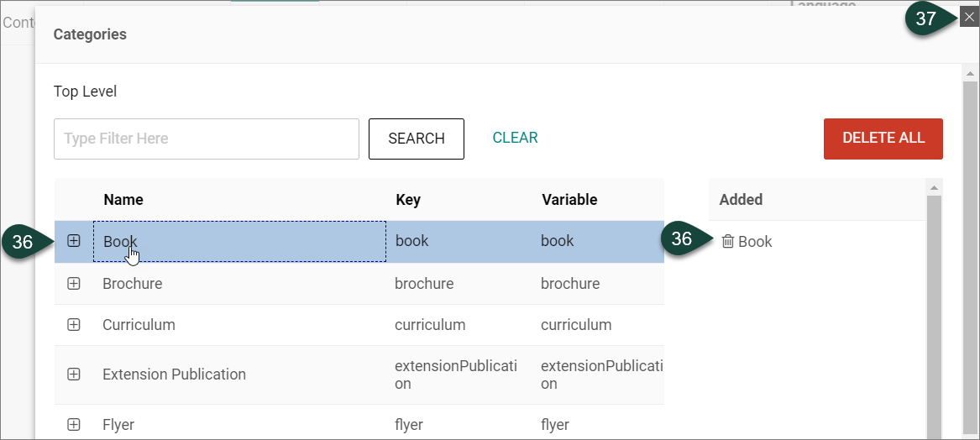Expand the Flyer category row
The width and height of the screenshot is (980, 440).
coord(74,425)
